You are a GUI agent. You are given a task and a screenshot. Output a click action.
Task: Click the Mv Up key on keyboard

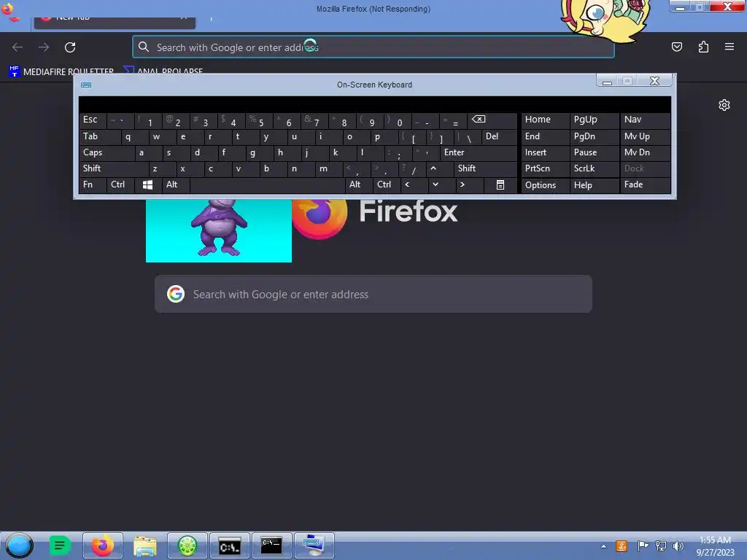(x=645, y=136)
